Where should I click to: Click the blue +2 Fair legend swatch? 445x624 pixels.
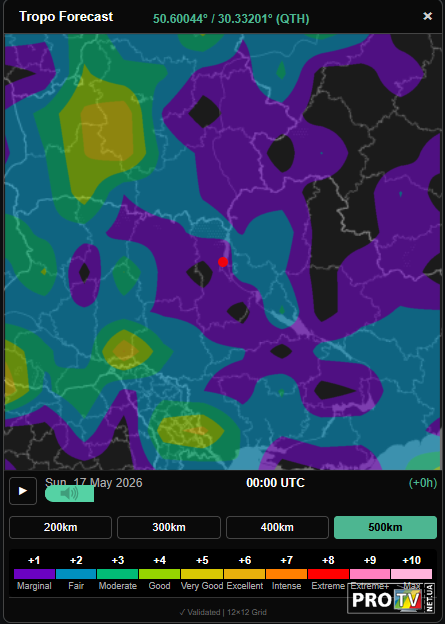(x=76, y=574)
